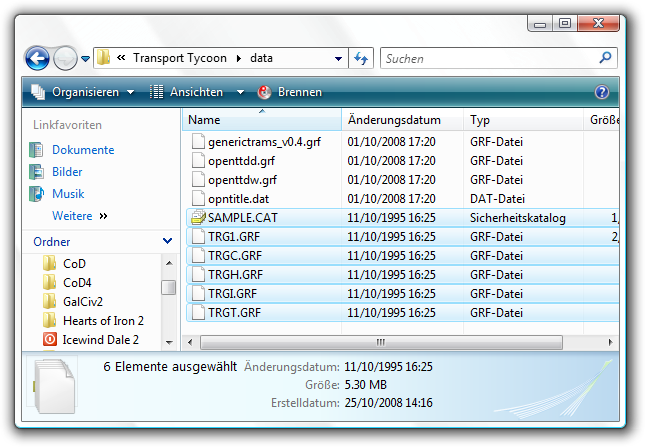Click the opntitle.dat file icon
Viewport: 645px width, 447px height.
pyautogui.click(x=198, y=199)
